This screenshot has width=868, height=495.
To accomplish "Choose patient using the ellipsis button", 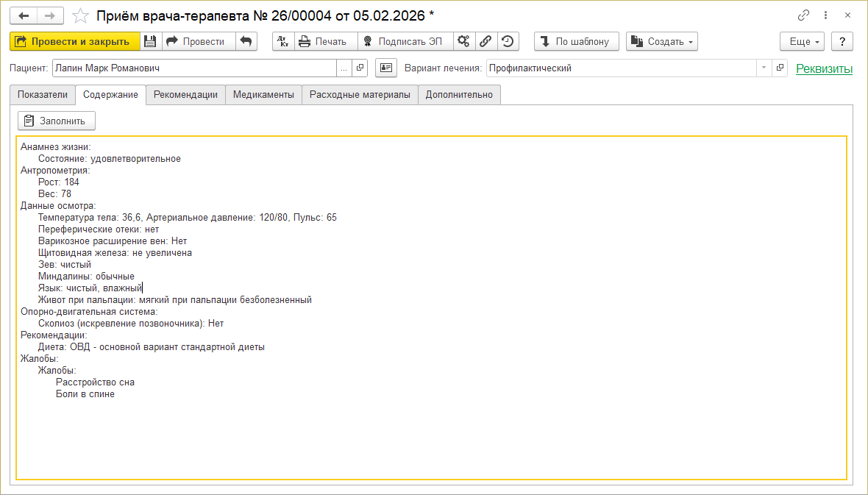I will 344,68.
